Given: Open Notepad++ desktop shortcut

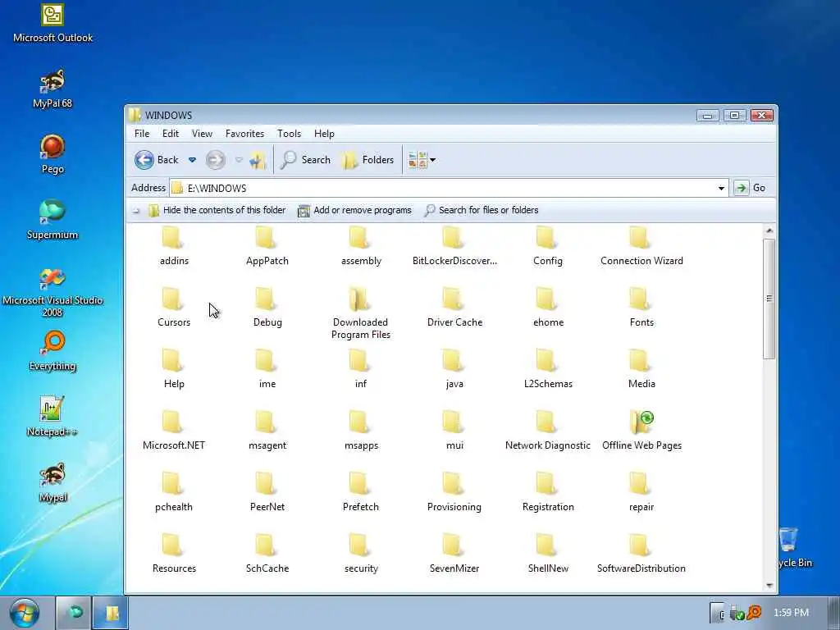Looking at the screenshot, I should tap(52, 417).
